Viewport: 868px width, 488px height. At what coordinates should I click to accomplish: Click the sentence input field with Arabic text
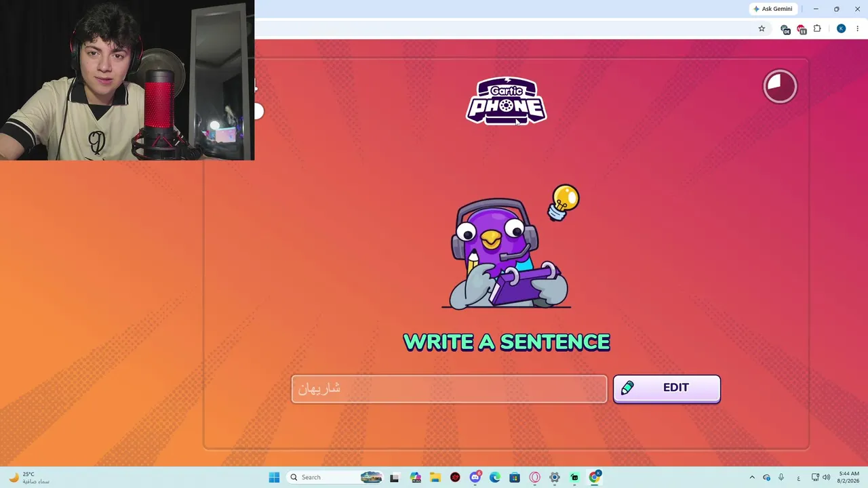449,388
